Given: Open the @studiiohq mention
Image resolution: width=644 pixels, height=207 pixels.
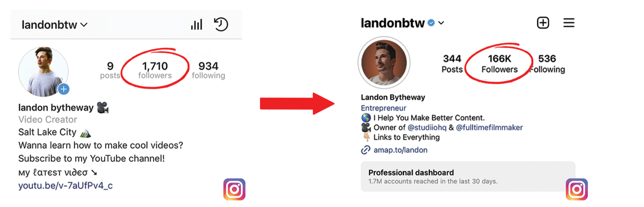Looking at the screenshot, I should pos(427,127).
